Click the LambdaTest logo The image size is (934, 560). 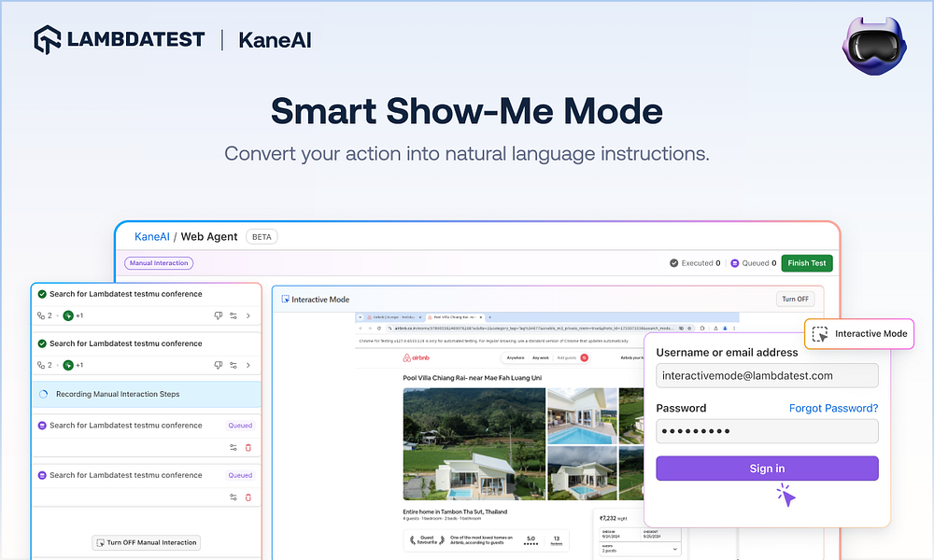[120, 40]
